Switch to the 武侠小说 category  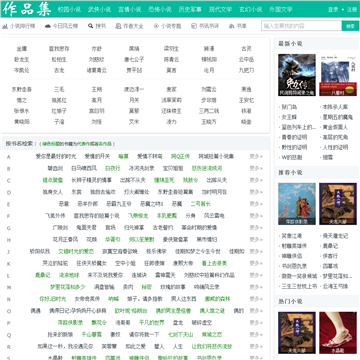pos(99,9)
